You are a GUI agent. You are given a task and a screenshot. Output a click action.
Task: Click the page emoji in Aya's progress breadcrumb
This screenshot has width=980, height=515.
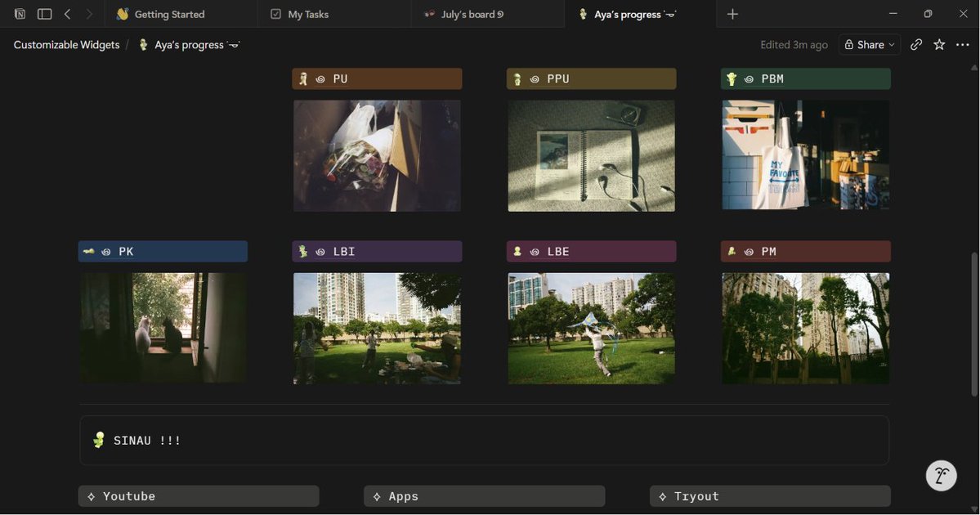(x=143, y=44)
